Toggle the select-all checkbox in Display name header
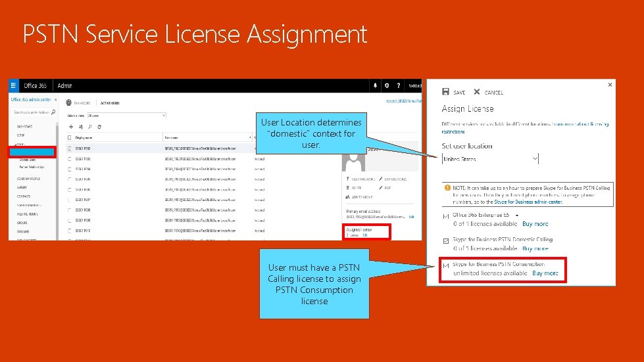This screenshot has width=644, height=362. (70, 138)
